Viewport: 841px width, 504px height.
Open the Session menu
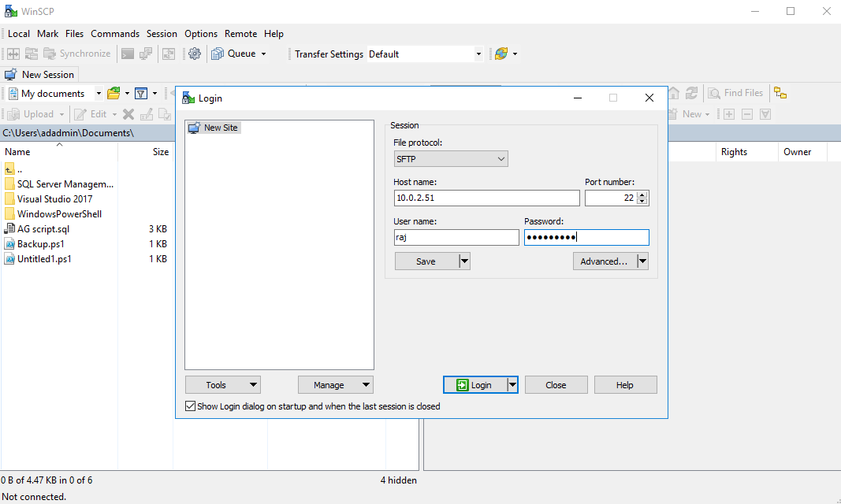pos(162,34)
